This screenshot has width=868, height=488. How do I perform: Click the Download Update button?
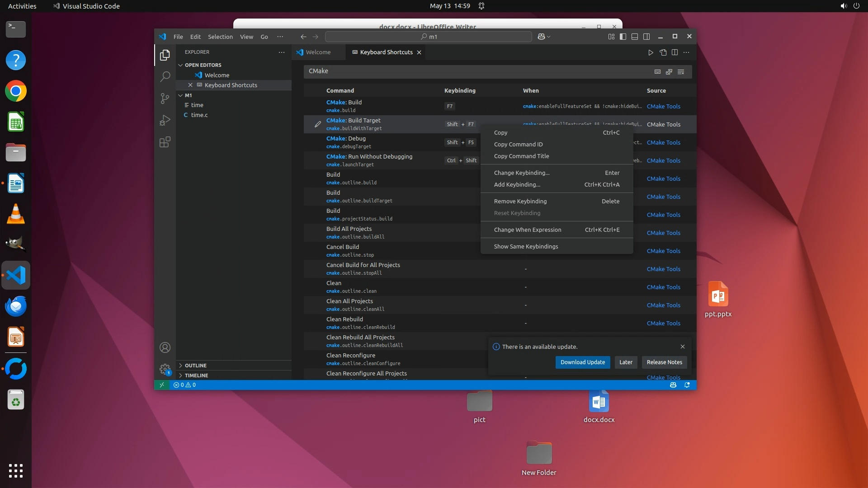(x=582, y=362)
